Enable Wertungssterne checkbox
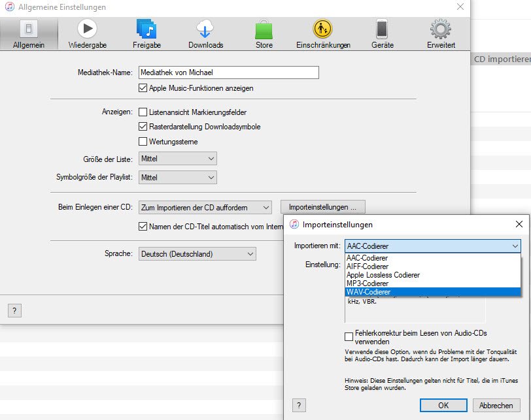The image size is (531, 420). pyautogui.click(x=143, y=141)
